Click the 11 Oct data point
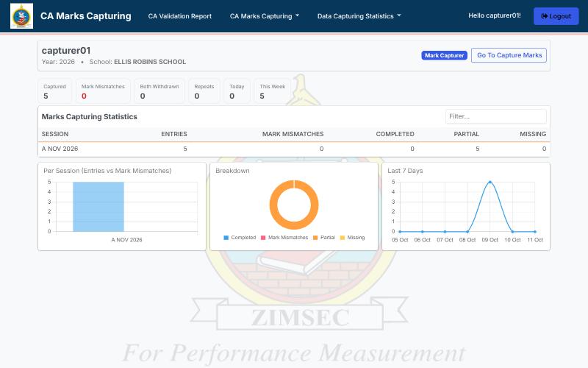The height and width of the screenshot is (368, 588). (535, 232)
